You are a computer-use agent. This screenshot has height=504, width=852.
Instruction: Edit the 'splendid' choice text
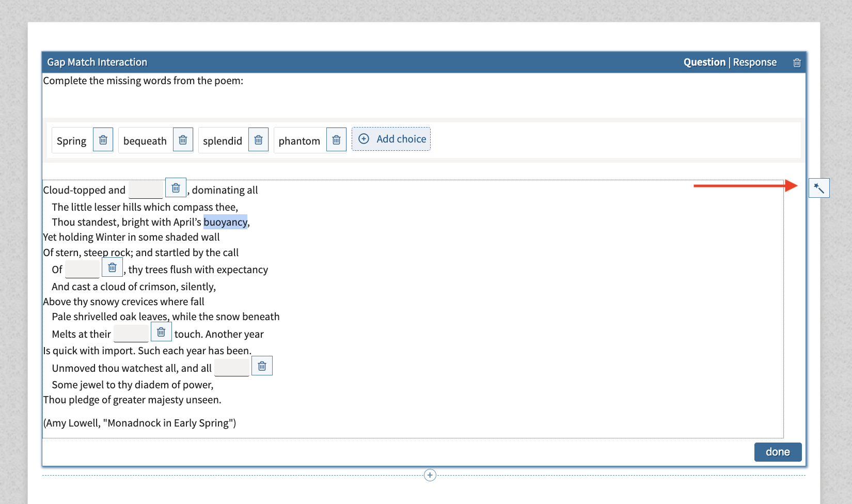[223, 141]
